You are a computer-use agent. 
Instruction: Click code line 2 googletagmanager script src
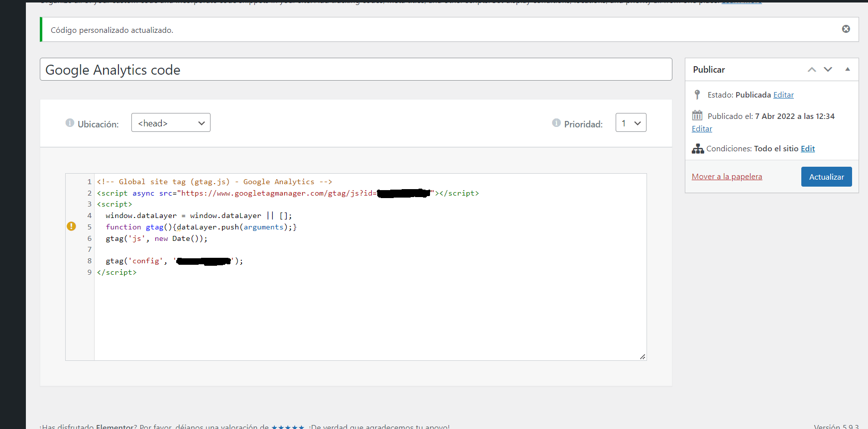(x=288, y=193)
